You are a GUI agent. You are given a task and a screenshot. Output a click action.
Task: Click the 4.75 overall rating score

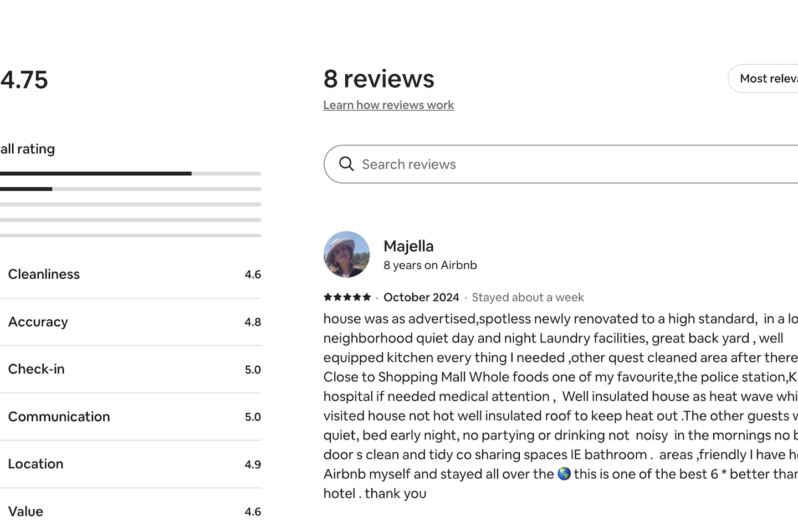tap(24, 80)
